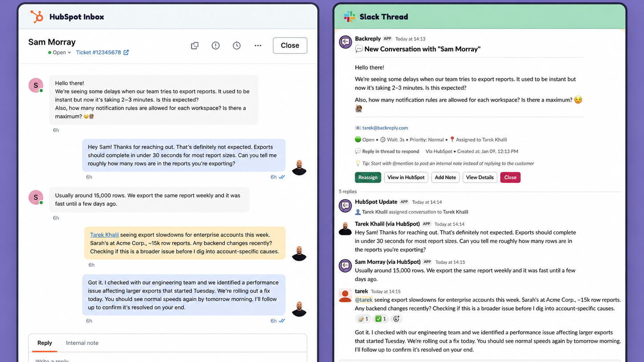Open the three-dot more options menu
Screen dimensions: 644x362
click(x=258, y=45)
